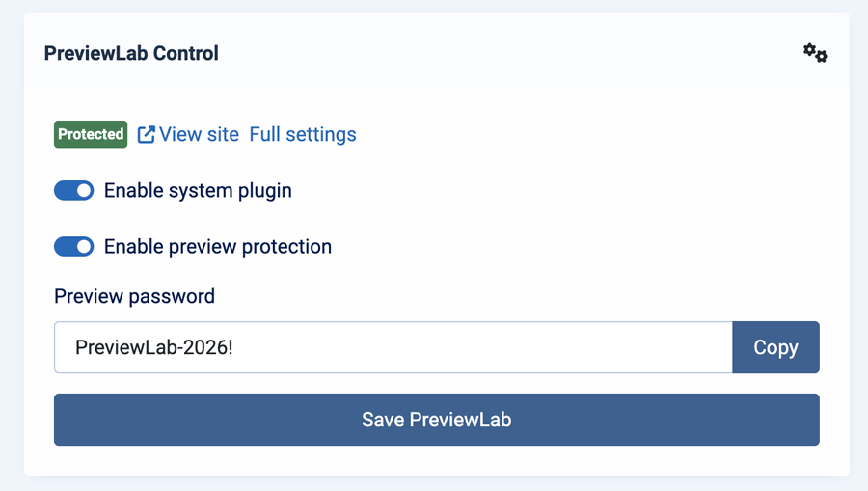The width and height of the screenshot is (868, 491).
Task: Click the word "settings" in Full settings link
Action: tap(321, 134)
